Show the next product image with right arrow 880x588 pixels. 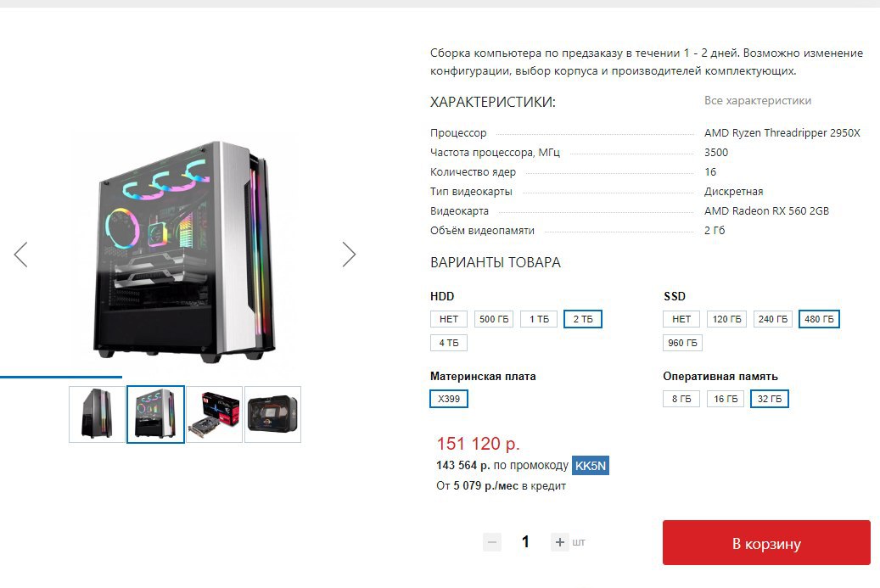(x=349, y=255)
